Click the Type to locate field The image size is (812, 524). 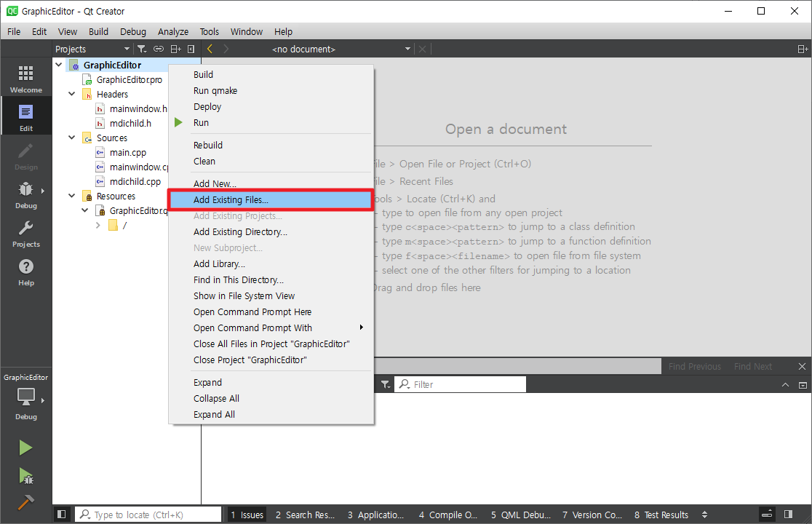148,514
